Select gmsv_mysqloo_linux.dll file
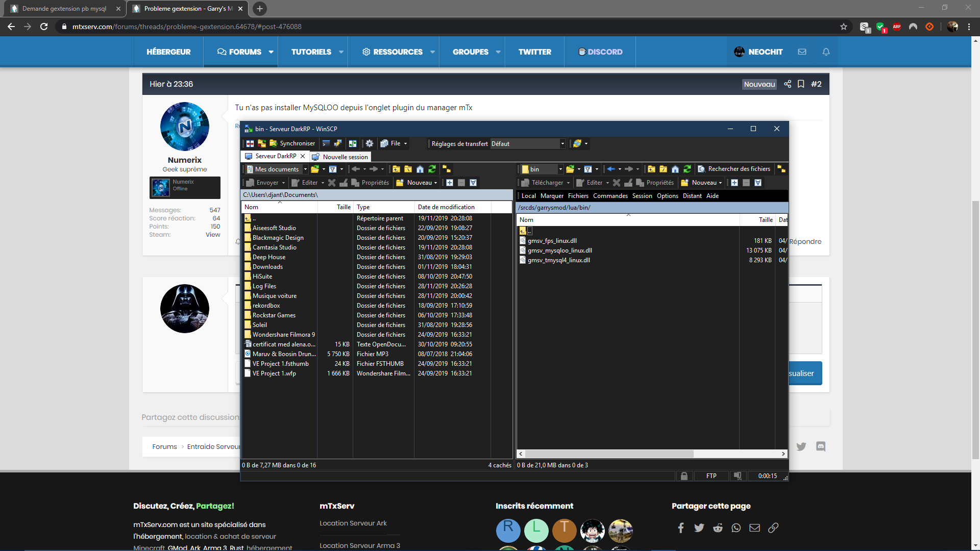The image size is (980, 551). click(x=559, y=251)
